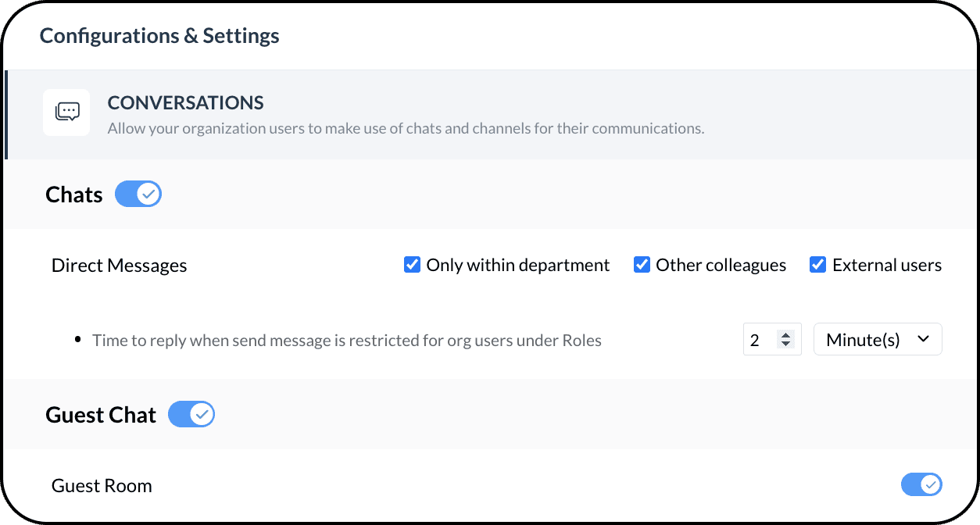Image resolution: width=980 pixels, height=525 pixels.
Task: Uncheck the Other colleagues checkbox
Action: (x=642, y=265)
